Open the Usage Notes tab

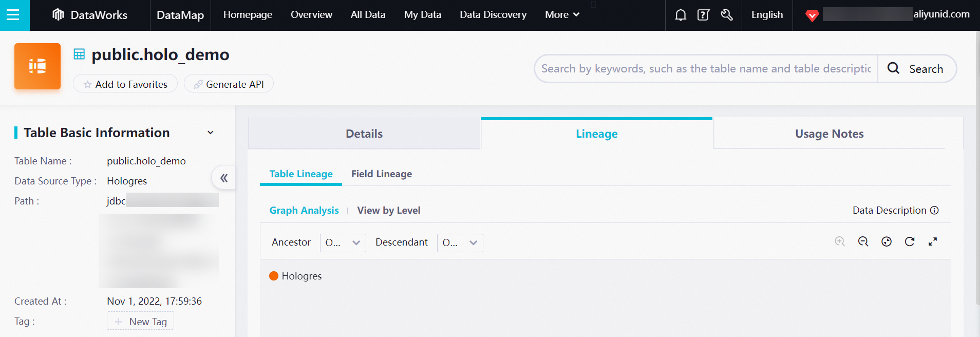(830, 134)
